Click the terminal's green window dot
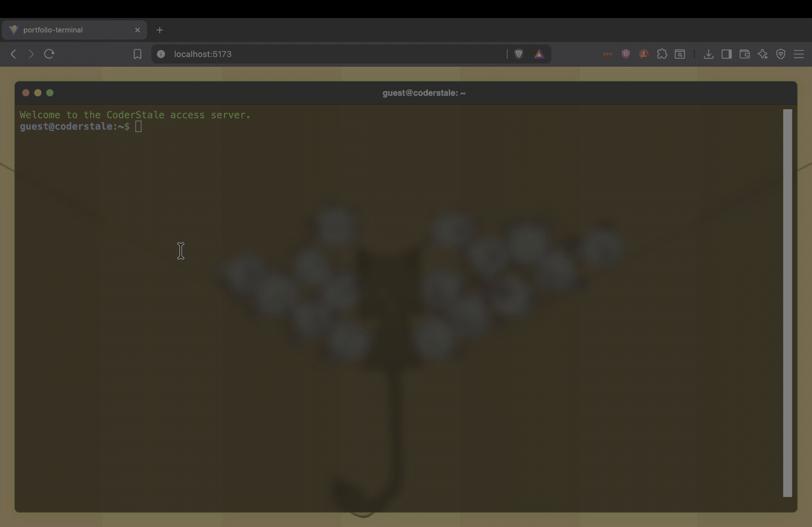The image size is (812, 527). [50, 93]
